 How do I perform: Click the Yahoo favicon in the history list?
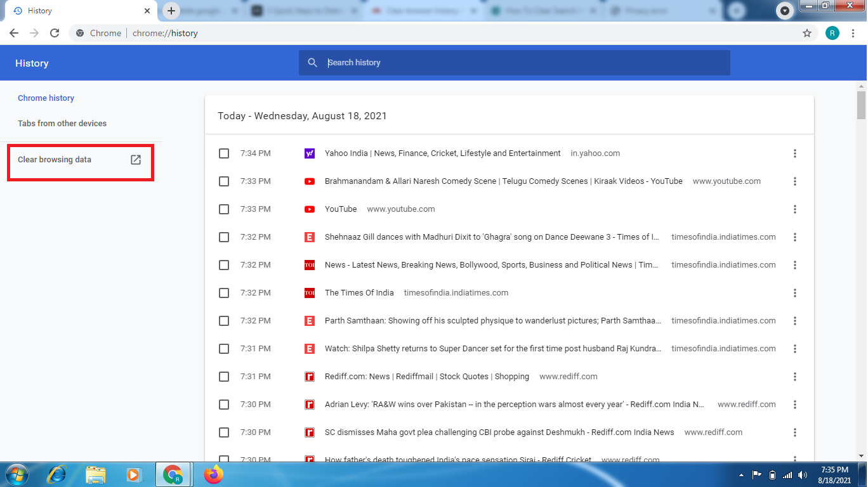pos(310,153)
